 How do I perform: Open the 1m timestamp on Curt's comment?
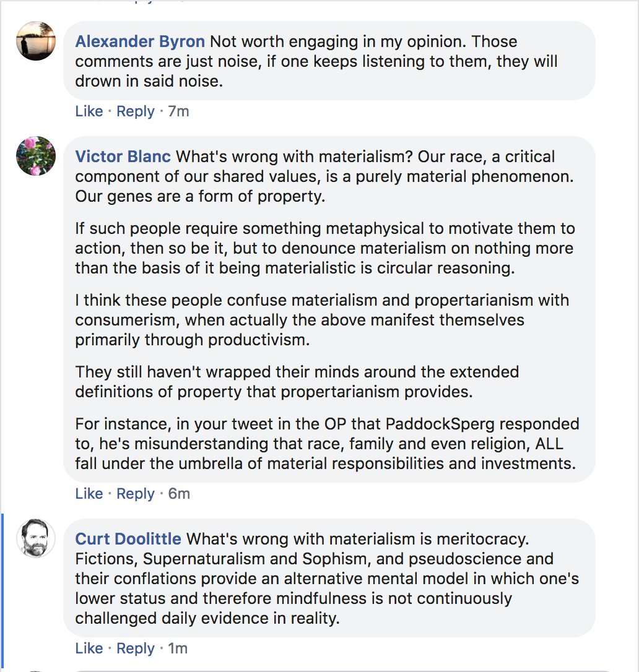click(x=178, y=648)
